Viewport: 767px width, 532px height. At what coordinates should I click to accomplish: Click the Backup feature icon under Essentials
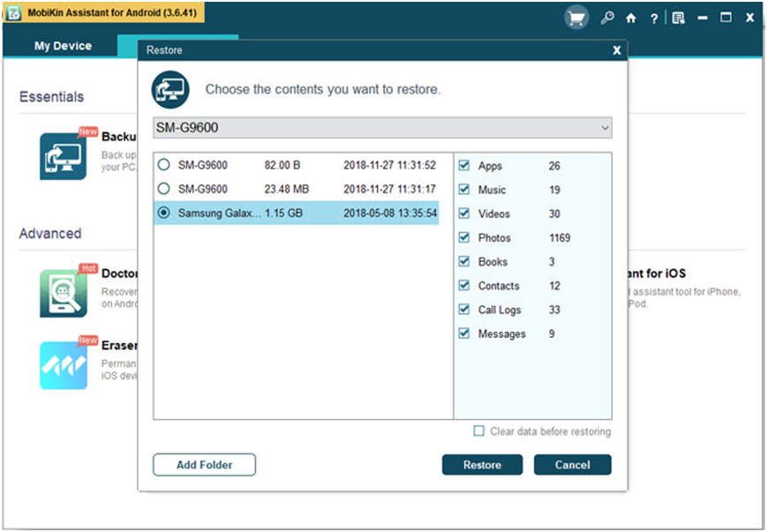pyautogui.click(x=63, y=156)
